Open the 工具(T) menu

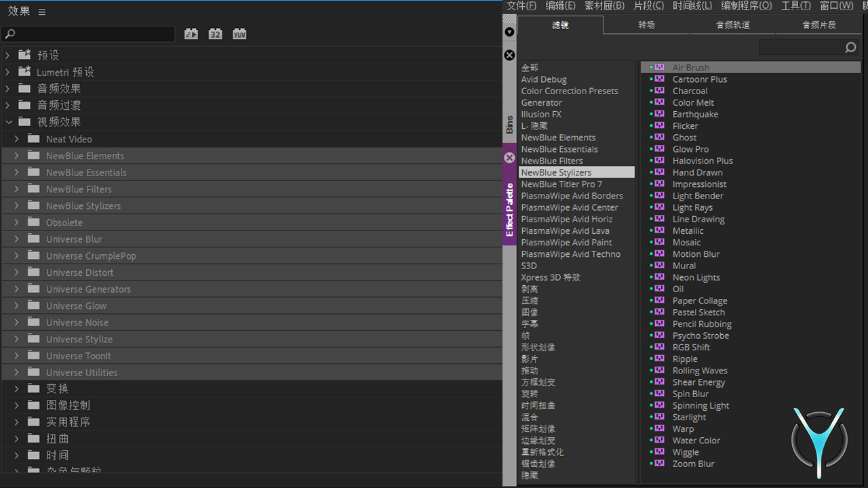pyautogui.click(x=795, y=6)
